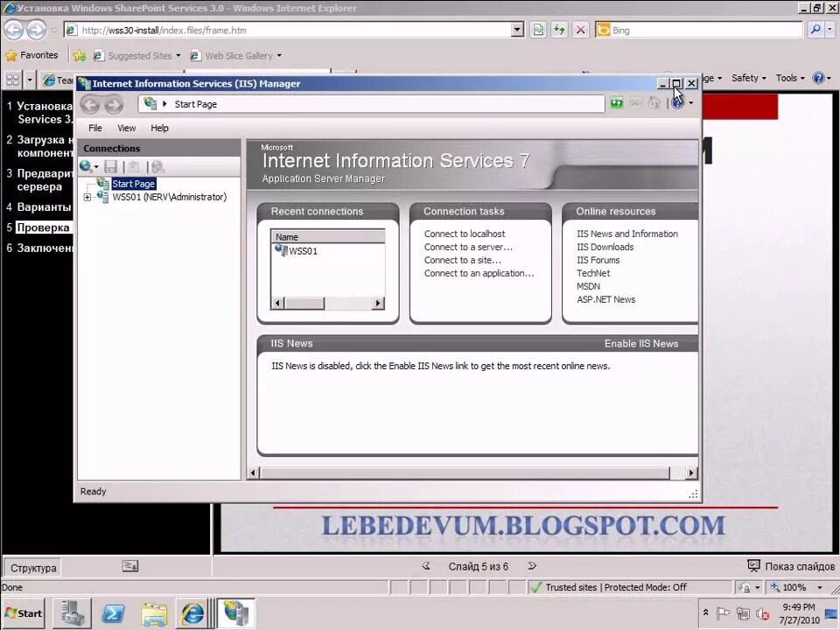
Task: Open the Connections create connection globe icon
Action: pos(86,166)
